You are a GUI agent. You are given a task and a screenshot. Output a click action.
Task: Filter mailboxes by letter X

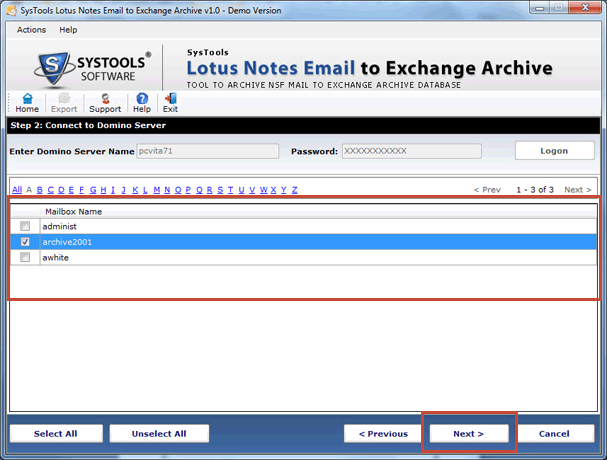point(273,190)
